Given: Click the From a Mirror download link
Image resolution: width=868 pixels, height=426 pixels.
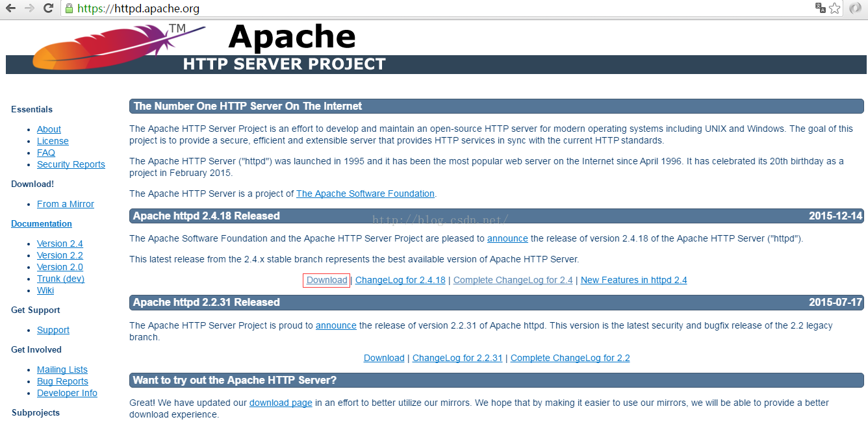Looking at the screenshot, I should (x=66, y=204).
